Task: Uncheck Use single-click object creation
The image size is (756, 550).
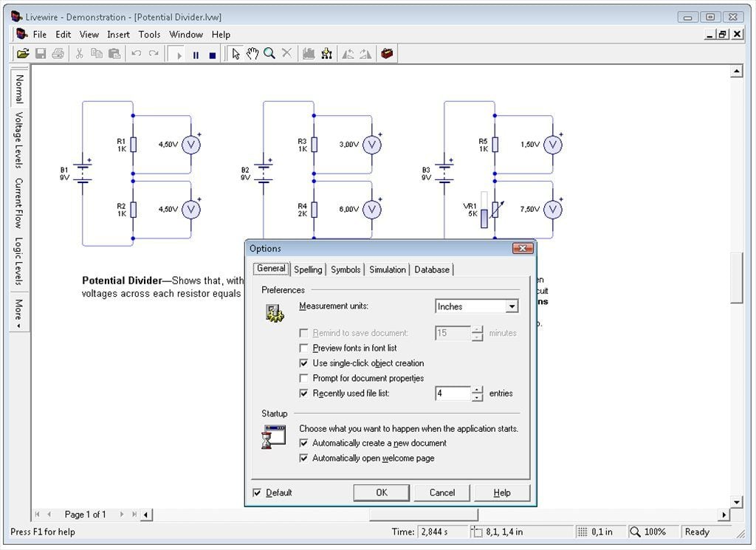Action: click(x=304, y=363)
